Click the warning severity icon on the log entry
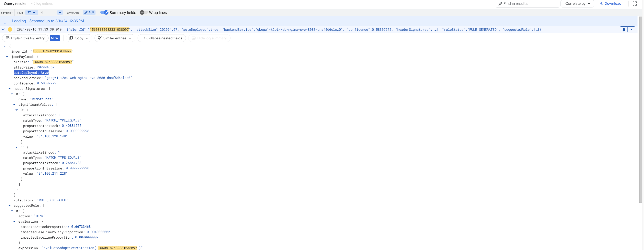 click(10, 29)
